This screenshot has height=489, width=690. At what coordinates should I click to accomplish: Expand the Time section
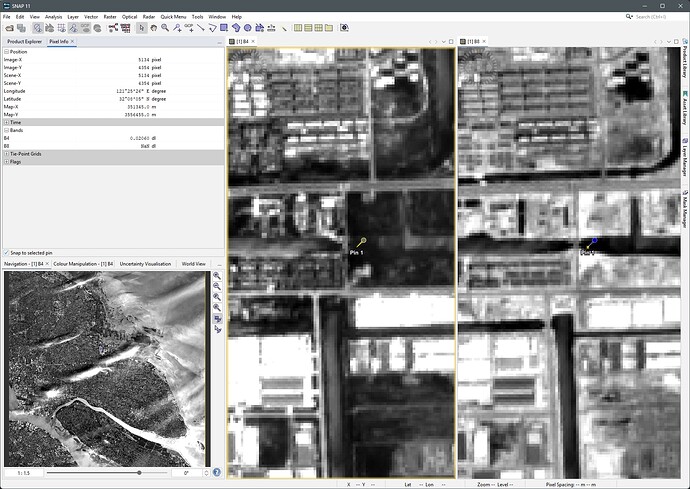(5, 123)
